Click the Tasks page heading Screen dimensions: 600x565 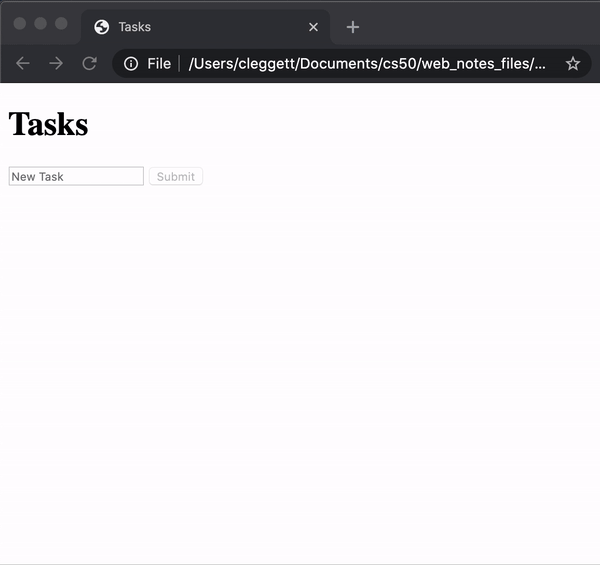[x=48, y=125]
